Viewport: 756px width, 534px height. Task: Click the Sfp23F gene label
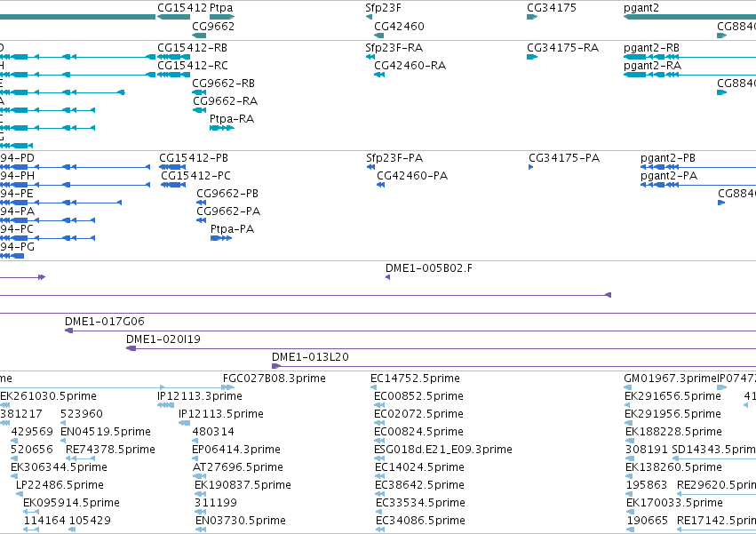[x=383, y=8]
